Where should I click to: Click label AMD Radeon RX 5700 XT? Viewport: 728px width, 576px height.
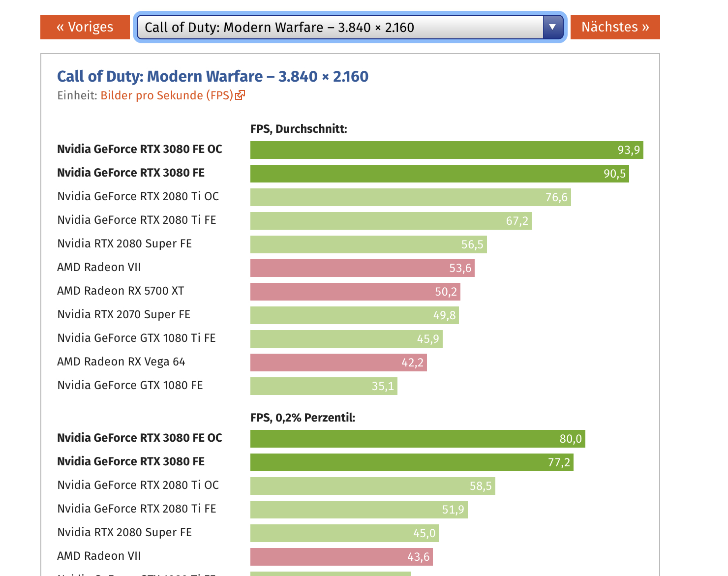click(121, 291)
